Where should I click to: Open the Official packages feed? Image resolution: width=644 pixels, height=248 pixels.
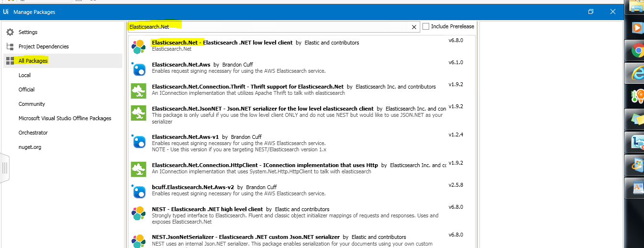(27, 90)
